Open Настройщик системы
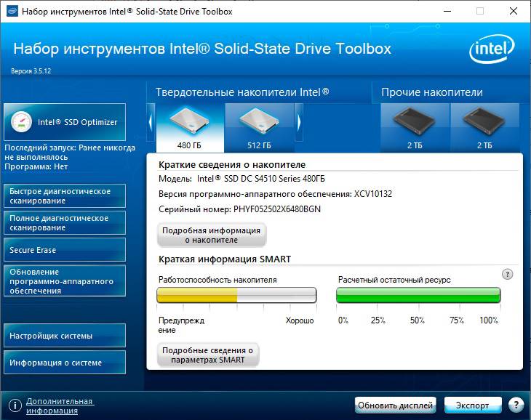This screenshot has width=531, height=420. [65, 336]
